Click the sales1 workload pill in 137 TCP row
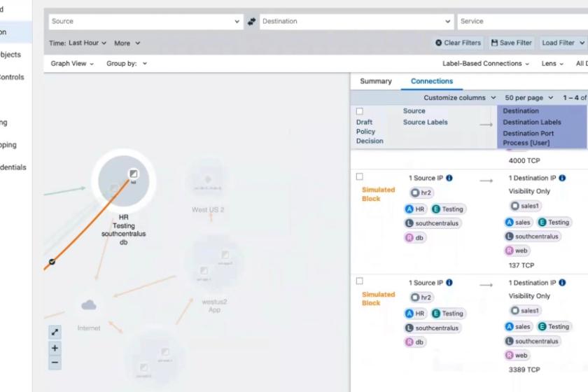Screen dimensions: 588x392 pyautogui.click(x=526, y=206)
